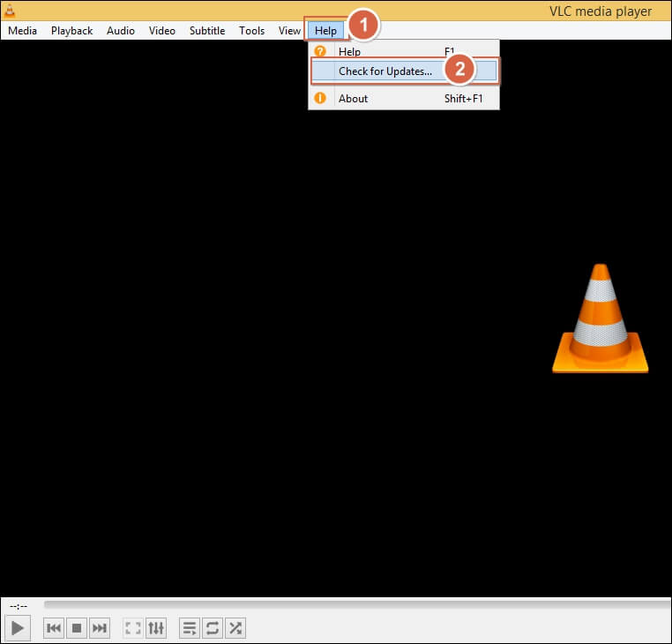This screenshot has width=672, height=644.
Task: Skip to next media track
Action: pyautogui.click(x=100, y=628)
